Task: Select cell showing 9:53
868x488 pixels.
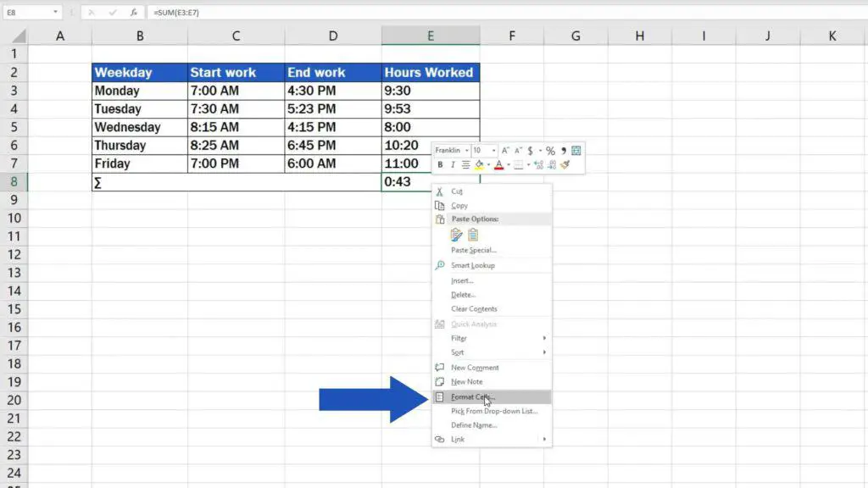Action: (430, 109)
